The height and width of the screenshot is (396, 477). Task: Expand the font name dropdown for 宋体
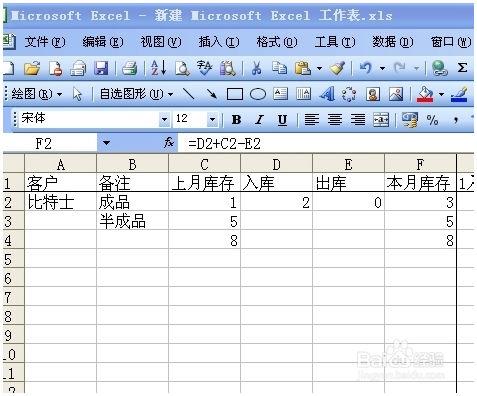pyautogui.click(x=164, y=119)
